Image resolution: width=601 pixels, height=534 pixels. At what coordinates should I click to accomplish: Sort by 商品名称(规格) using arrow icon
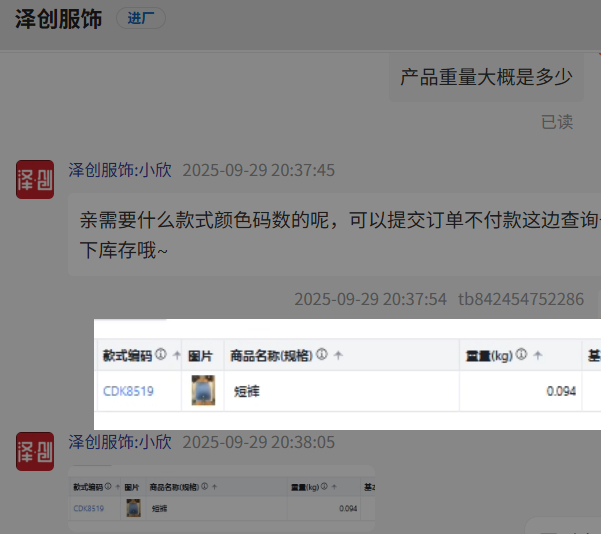pyautogui.click(x=338, y=355)
